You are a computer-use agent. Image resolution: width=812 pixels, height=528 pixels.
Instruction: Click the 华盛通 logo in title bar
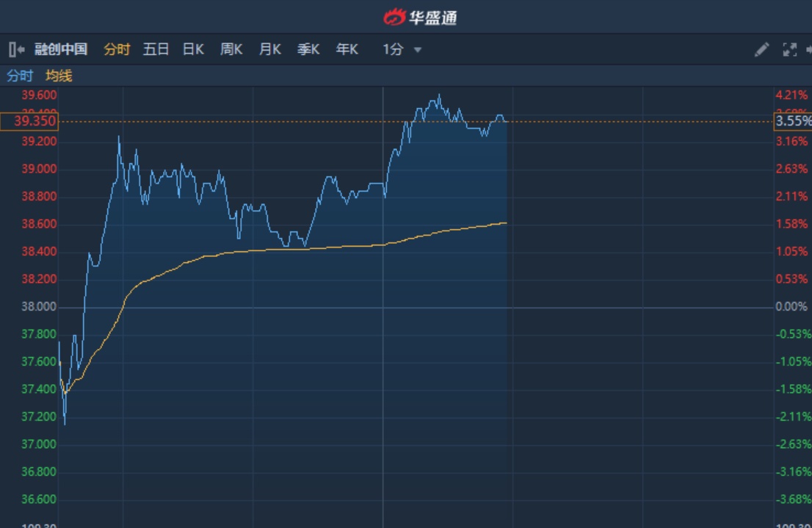pos(420,16)
